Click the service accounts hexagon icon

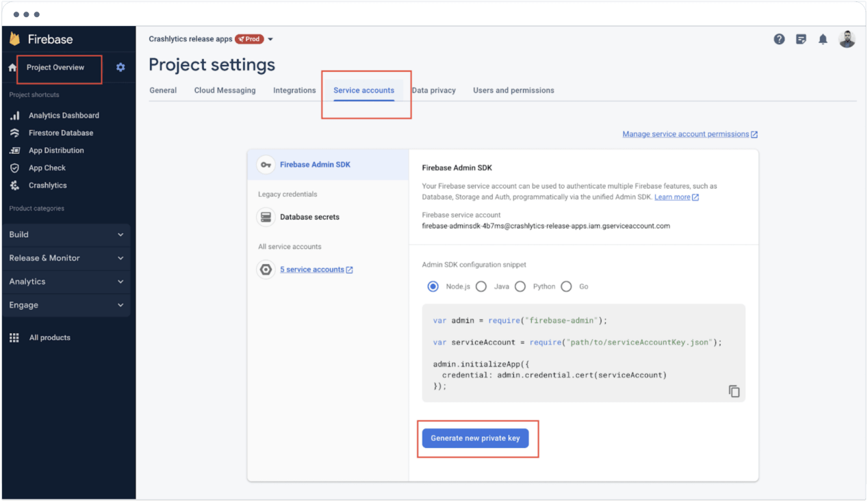(266, 269)
